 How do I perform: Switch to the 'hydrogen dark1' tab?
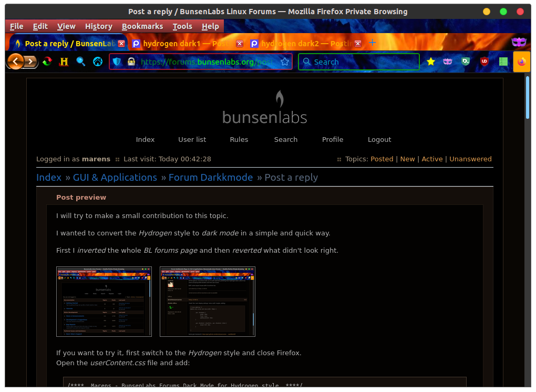[x=188, y=44]
